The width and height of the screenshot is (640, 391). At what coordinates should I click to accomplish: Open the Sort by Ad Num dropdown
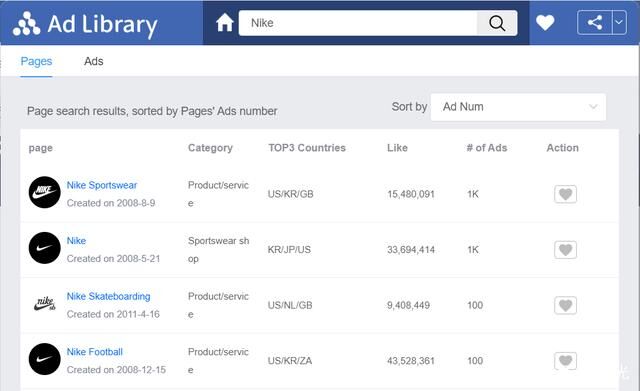(518, 107)
